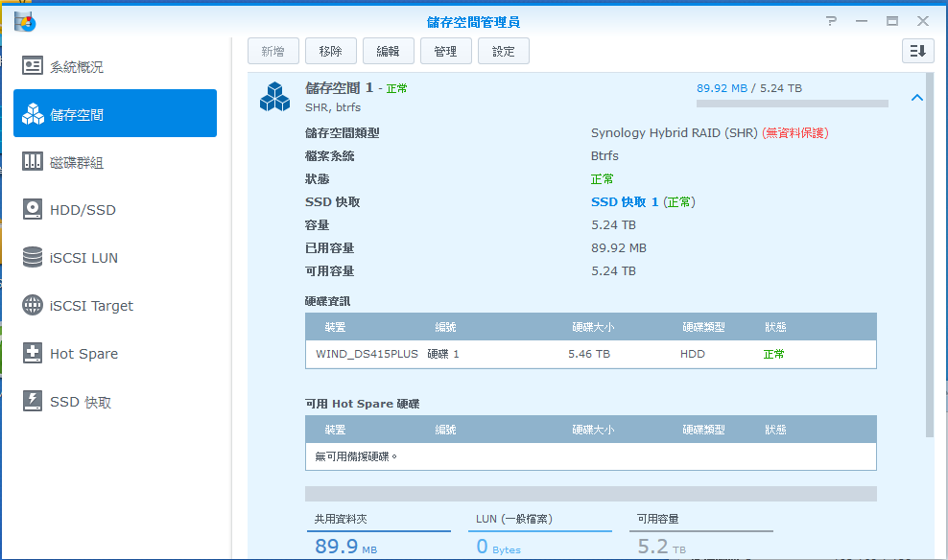This screenshot has width=948, height=560.
Task: Open help with the question mark icon
Action: [831, 21]
